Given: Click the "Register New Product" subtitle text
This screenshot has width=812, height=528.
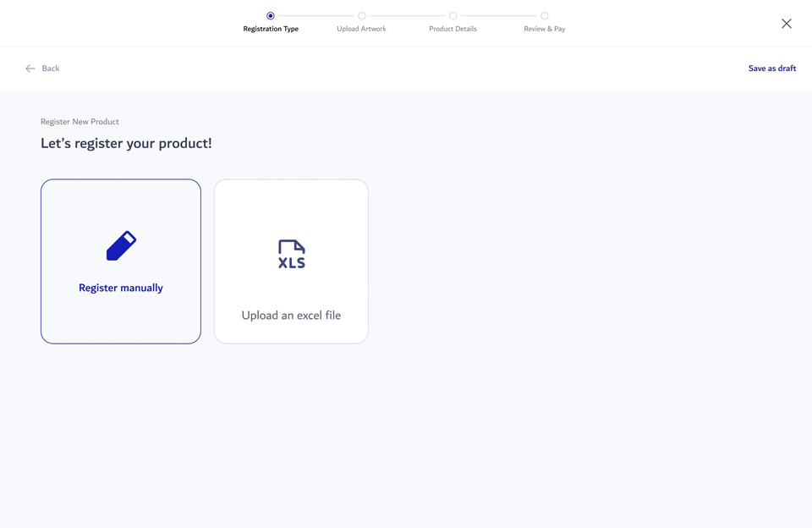Looking at the screenshot, I should pos(80,122).
